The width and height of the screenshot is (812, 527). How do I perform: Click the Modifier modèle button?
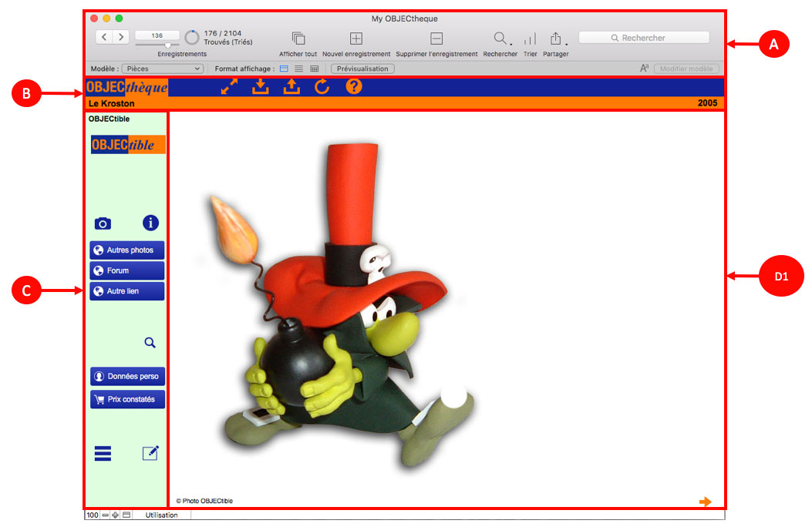[x=686, y=69]
